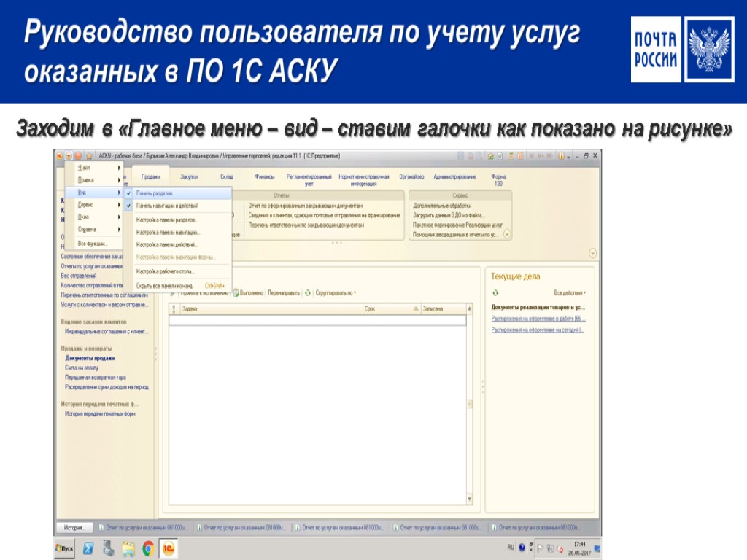Click the Записана column header

[443, 309]
